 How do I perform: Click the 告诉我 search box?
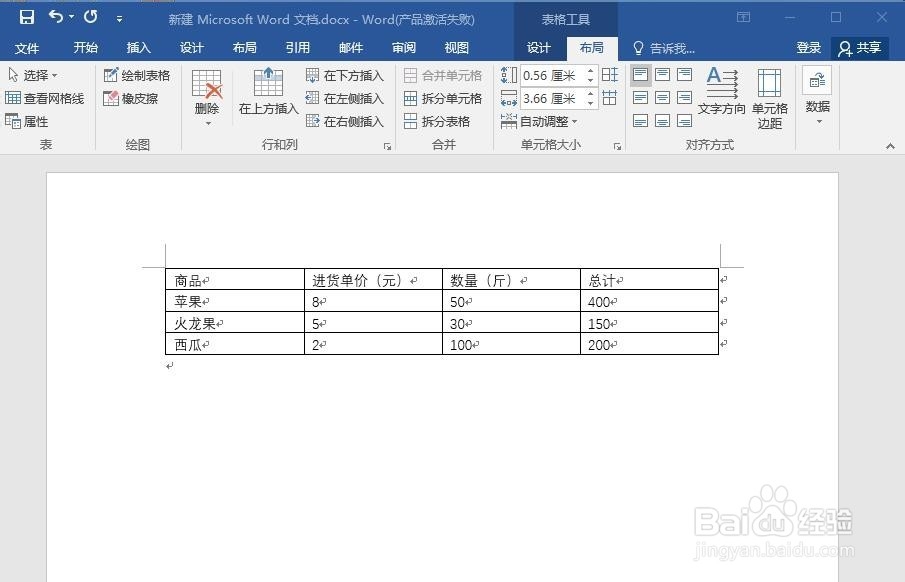coord(665,48)
